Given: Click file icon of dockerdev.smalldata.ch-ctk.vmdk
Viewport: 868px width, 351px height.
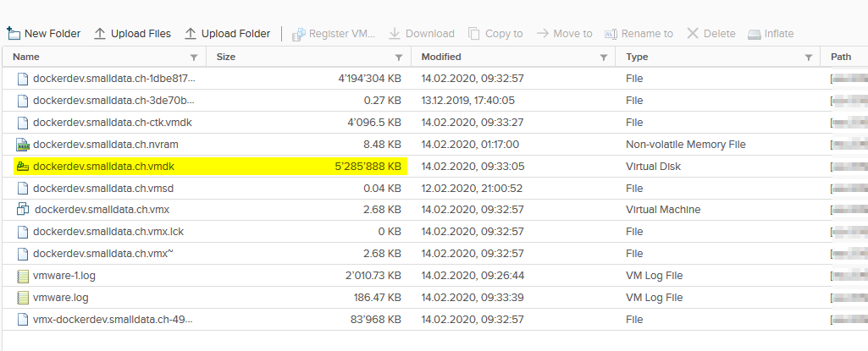Looking at the screenshot, I should pyautogui.click(x=22, y=122).
